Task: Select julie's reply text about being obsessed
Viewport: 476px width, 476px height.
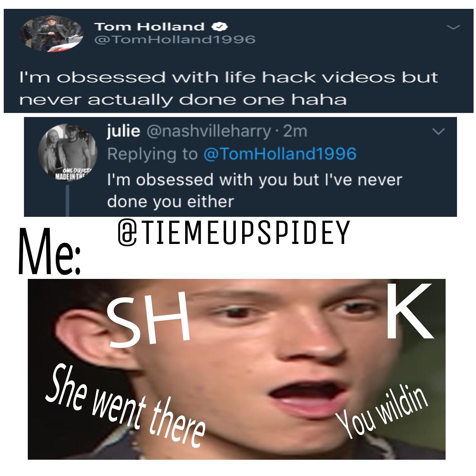Action: click(255, 191)
